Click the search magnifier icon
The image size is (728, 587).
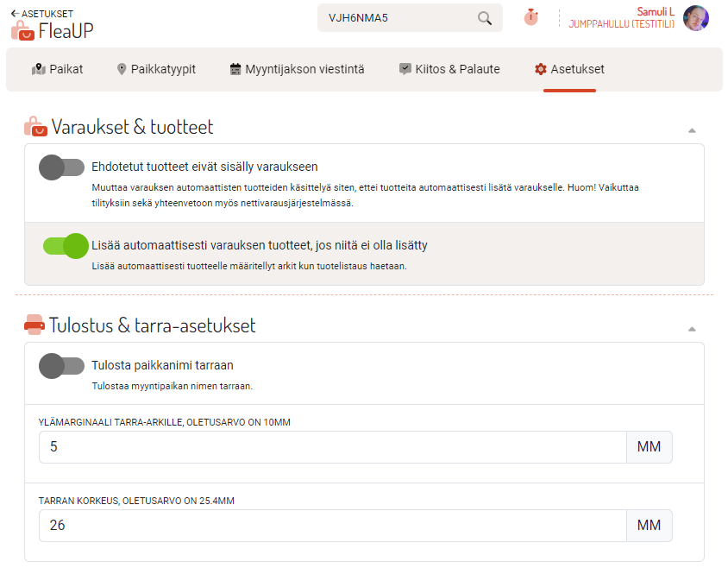coord(485,18)
